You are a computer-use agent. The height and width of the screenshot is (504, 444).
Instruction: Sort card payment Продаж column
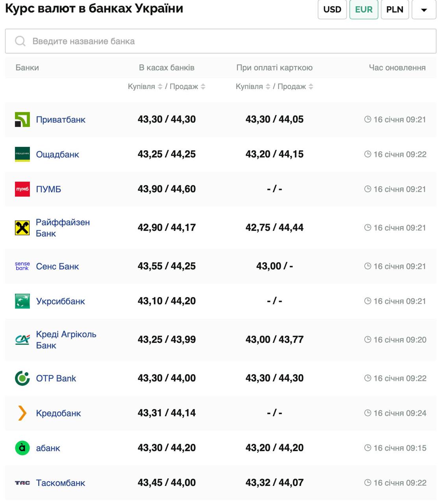tap(311, 87)
